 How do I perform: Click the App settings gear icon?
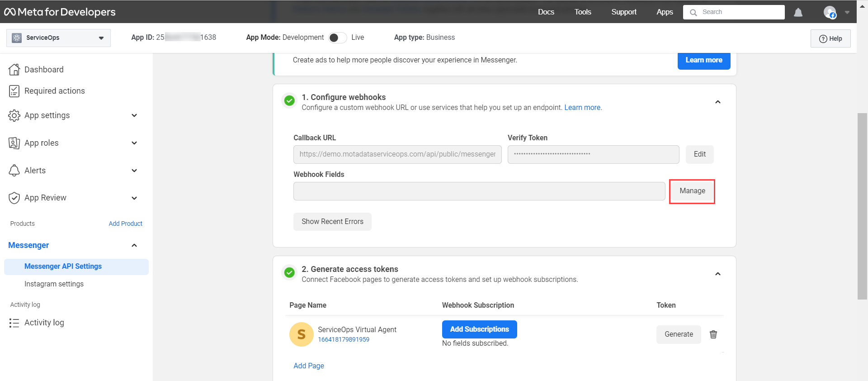coord(14,115)
